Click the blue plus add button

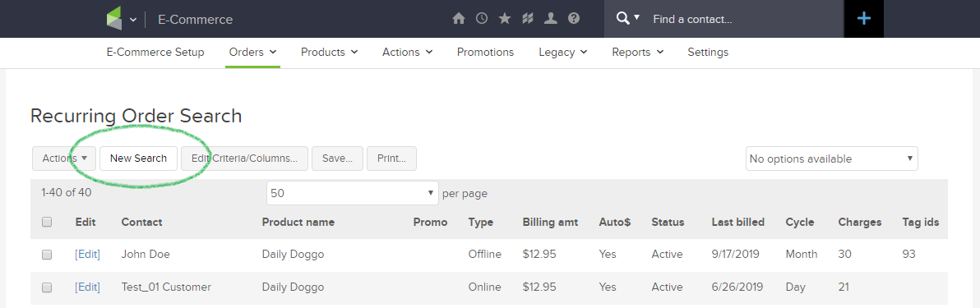click(x=864, y=19)
